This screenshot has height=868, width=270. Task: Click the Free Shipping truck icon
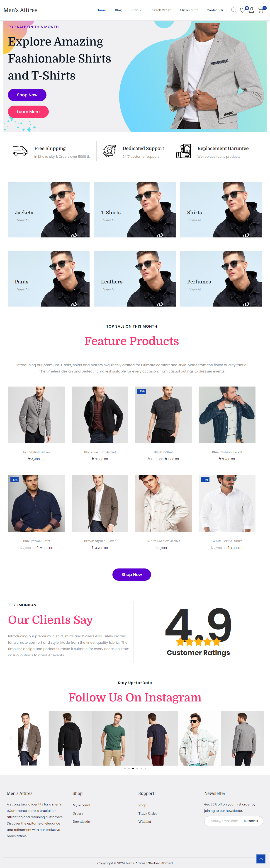click(20, 151)
